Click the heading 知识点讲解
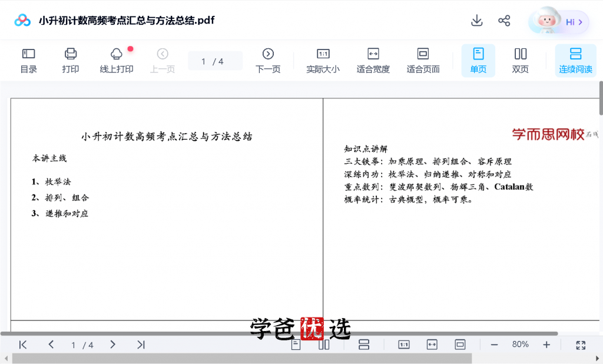The width and height of the screenshot is (603, 364). tap(366, 149)
